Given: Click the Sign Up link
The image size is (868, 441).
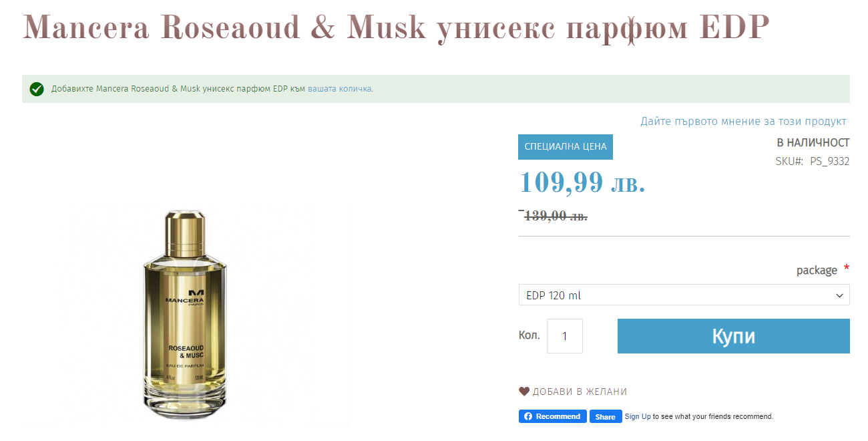Looking at the screenshot, I should (638, 416).
